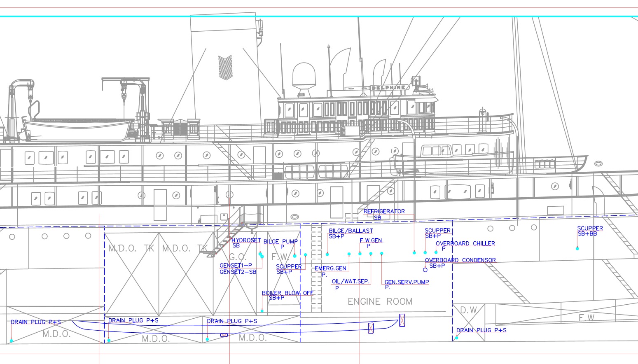The width and height of the screenshot is (638, 364).
Task: Click the GENSET1-P text
Action: click(236, 266)
